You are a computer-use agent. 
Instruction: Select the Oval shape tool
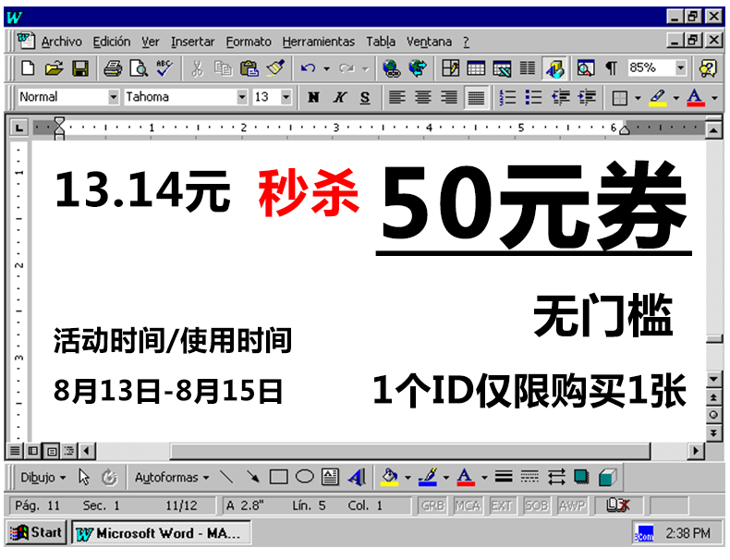pos(304,478)
